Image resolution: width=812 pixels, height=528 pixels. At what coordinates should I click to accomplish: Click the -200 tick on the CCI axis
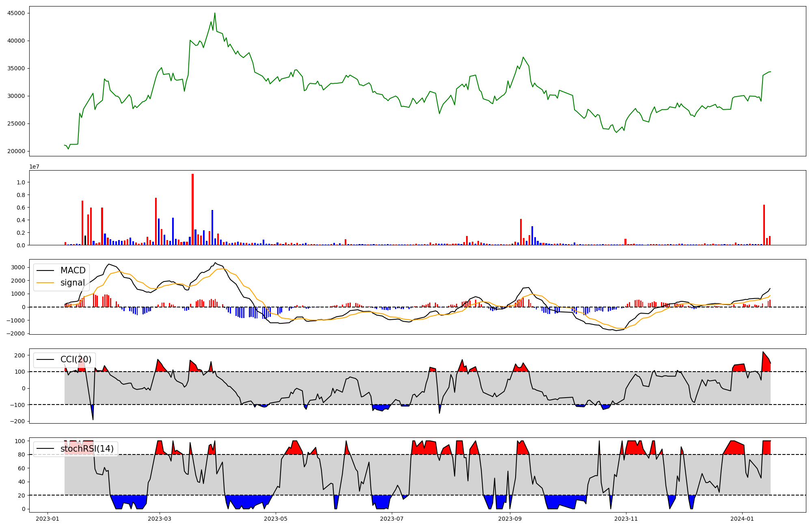click(17, 421)
